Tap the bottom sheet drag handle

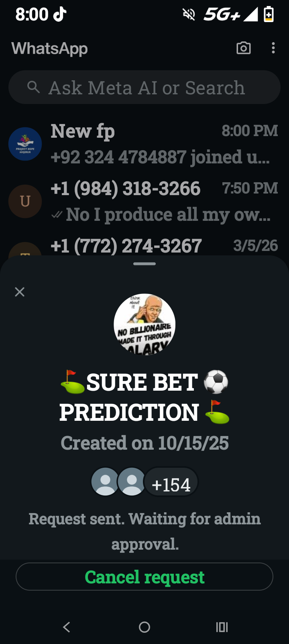click(x=144, y=264)
